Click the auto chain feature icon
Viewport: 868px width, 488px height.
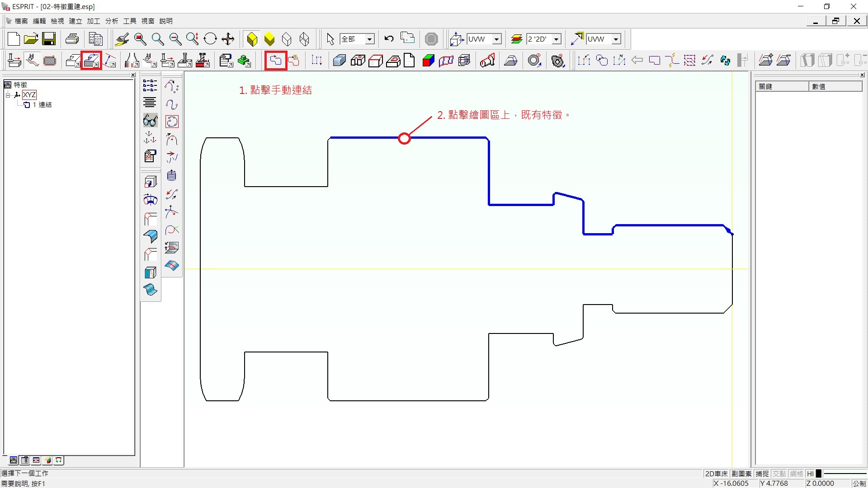(293, 60)
